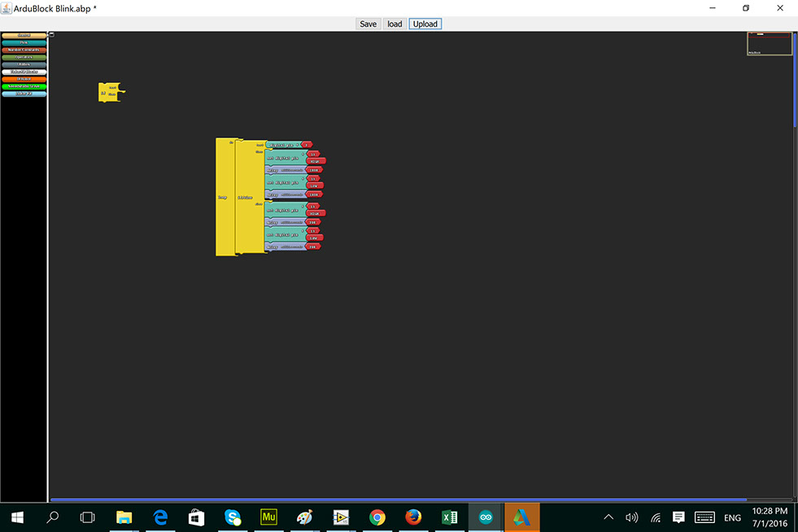Open the clock showing 10:28 PM
This screenshot has height=532, width=798.
pyautogui.click(x=770, y=517)
